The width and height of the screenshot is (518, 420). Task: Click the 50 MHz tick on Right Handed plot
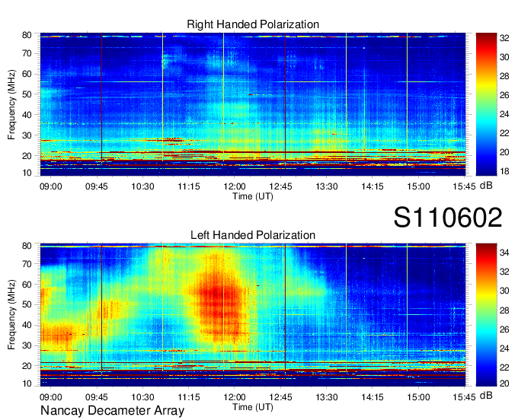[27, 94]
